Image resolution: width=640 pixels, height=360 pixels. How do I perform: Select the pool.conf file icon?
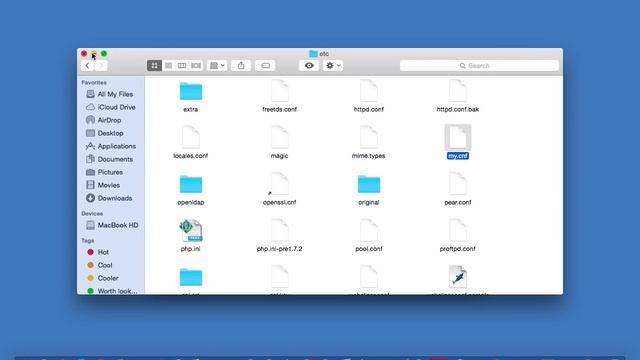369,230
